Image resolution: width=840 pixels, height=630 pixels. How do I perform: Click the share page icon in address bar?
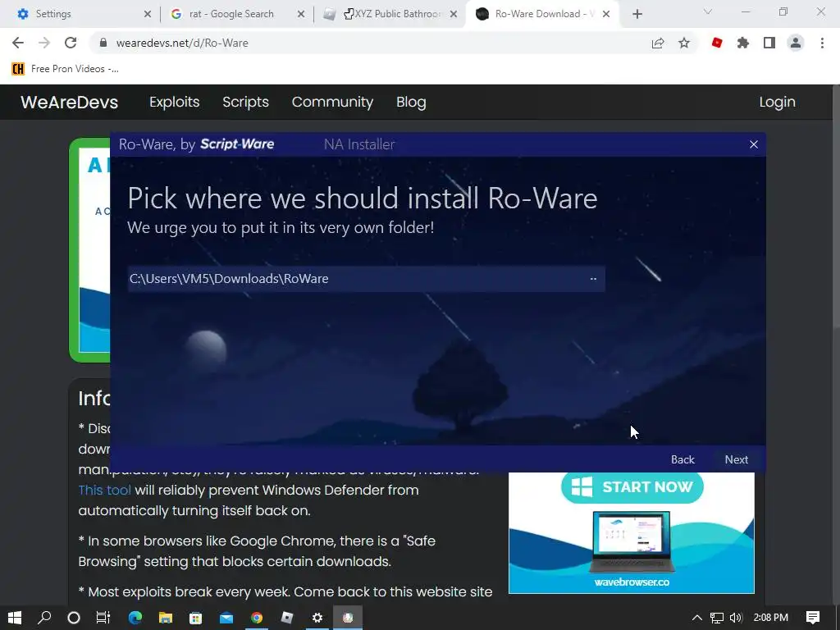click(658, 43)
